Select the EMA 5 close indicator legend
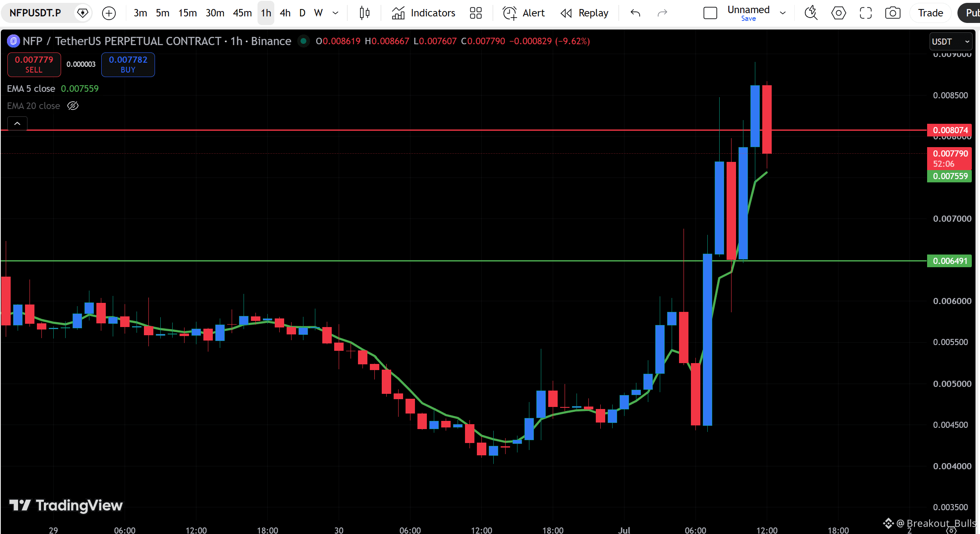 click(x=31, y=89)
